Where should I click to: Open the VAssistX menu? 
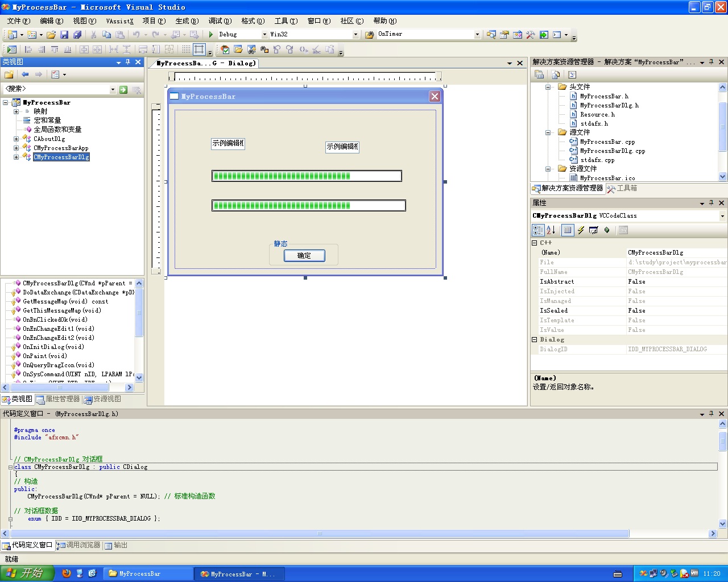(x=119, y=21)
